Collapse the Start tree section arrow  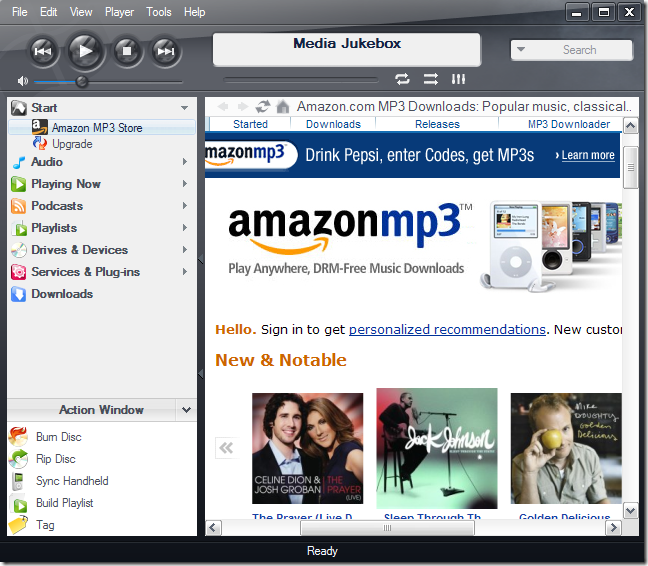tap(184, 108)
